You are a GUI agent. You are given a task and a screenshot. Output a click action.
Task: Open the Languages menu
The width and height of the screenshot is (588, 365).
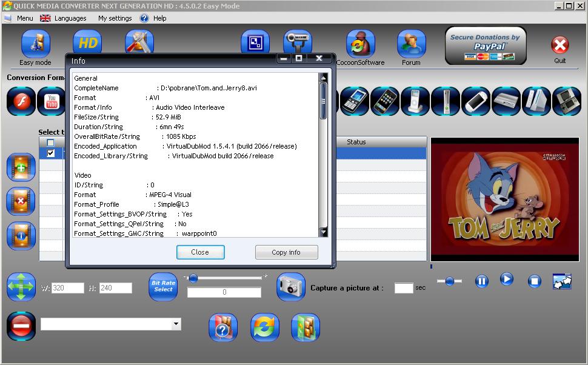click(x=70, y=18)
